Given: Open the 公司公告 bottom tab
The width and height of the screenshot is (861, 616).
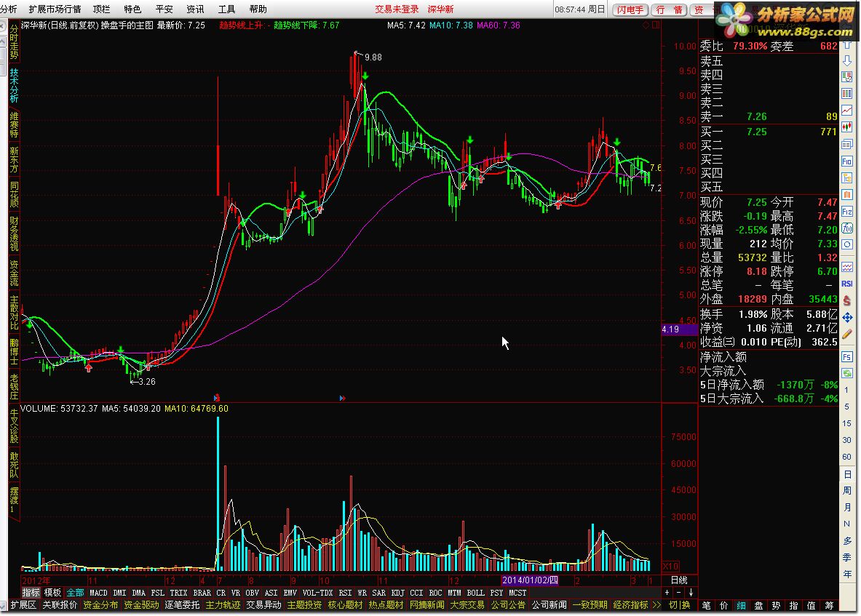Looking at the screenshot, I should click(x=508, y=605).
